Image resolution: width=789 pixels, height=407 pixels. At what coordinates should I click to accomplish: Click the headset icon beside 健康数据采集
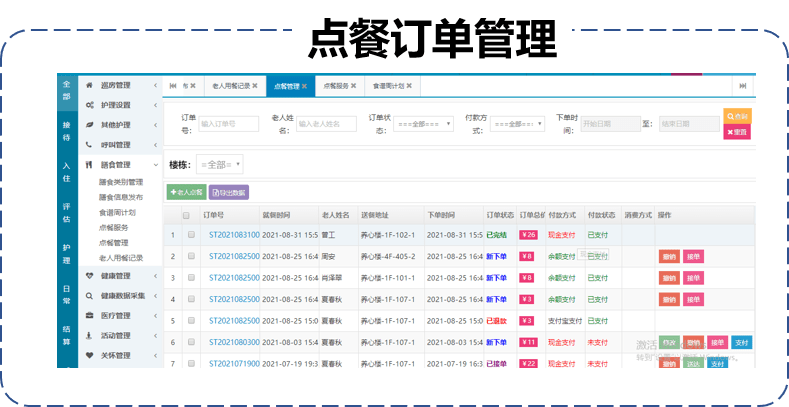coord(90,295)
